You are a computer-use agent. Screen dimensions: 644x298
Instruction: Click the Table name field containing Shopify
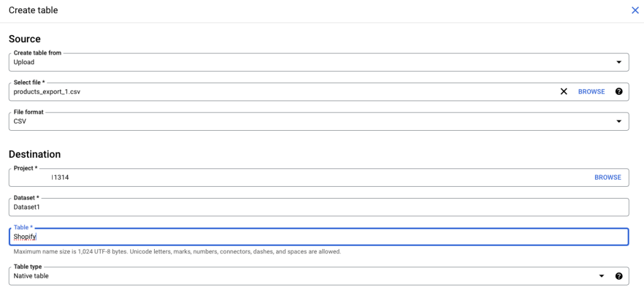pos(314,237)
